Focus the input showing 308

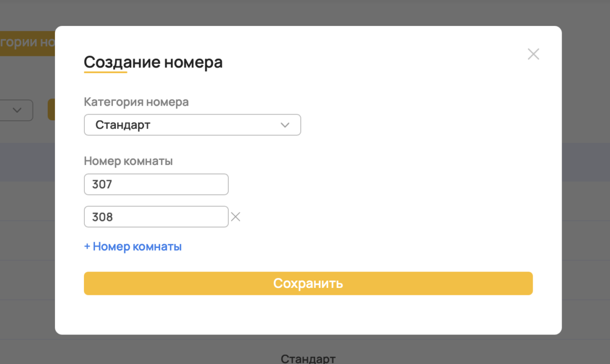tap(156, 217)
